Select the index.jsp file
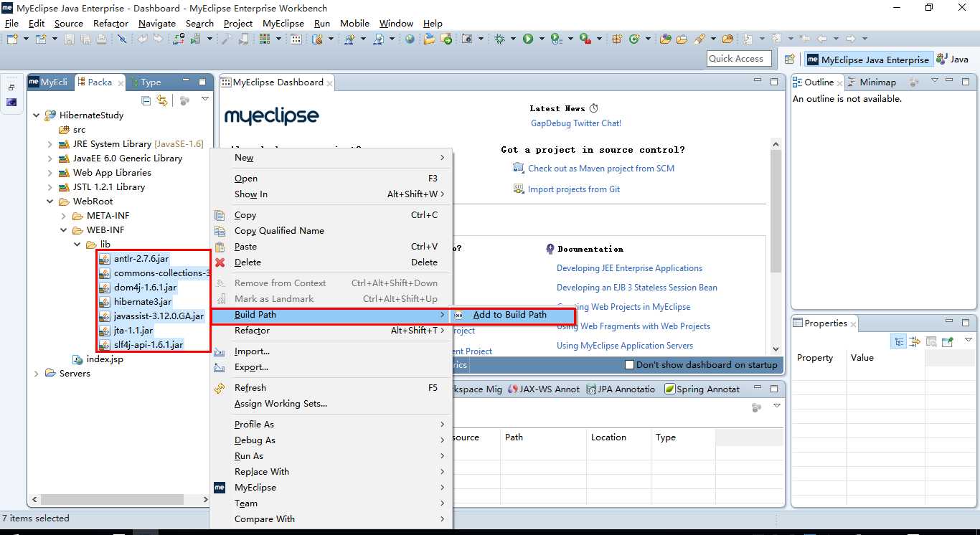 tap(105, 359)
